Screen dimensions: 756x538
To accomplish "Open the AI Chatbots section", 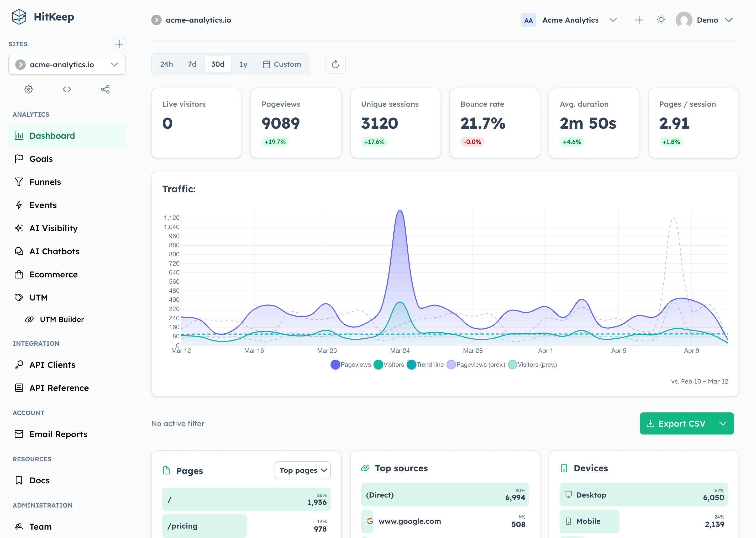I will coord(54,251).
